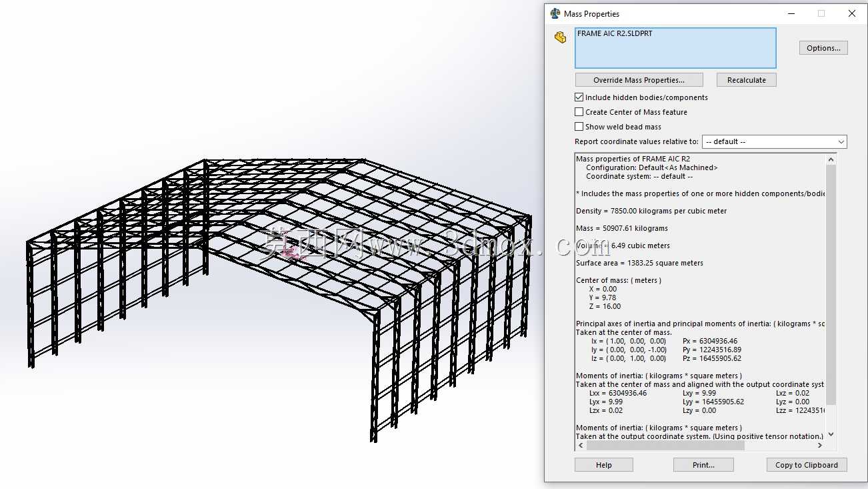The height and width of the screenshot is (489, 868).
Task: Click the Recalculate button
Action: (x=747, y=80)
